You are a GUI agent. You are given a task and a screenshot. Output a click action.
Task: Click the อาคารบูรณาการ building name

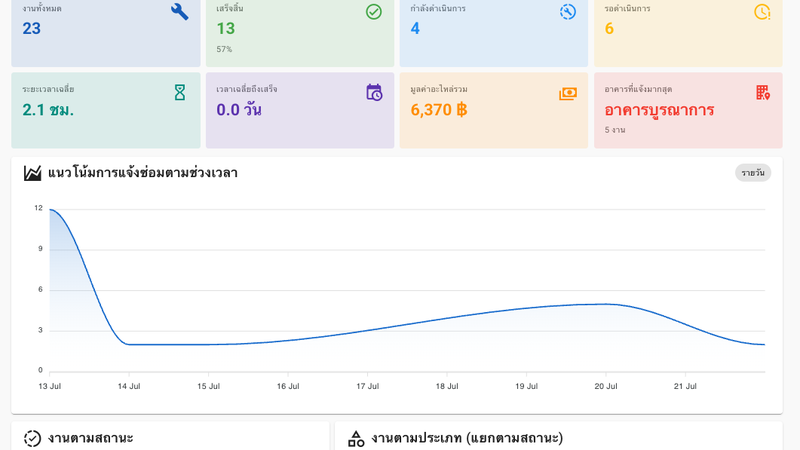click(659, 110)
